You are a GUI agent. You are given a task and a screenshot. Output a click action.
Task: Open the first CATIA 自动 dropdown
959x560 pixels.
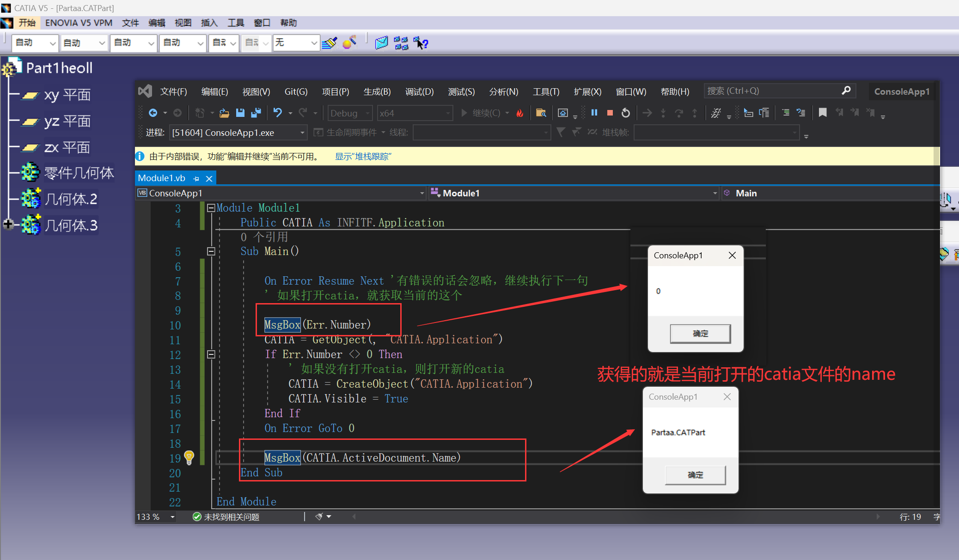pyautogui.click(x=35, y=43)
